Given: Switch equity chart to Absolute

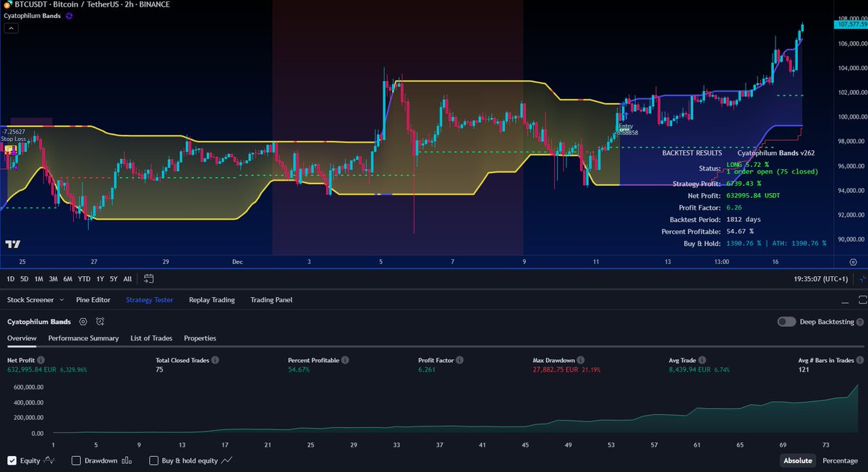Looking at the screenshot, I should (x=798, y=460).
